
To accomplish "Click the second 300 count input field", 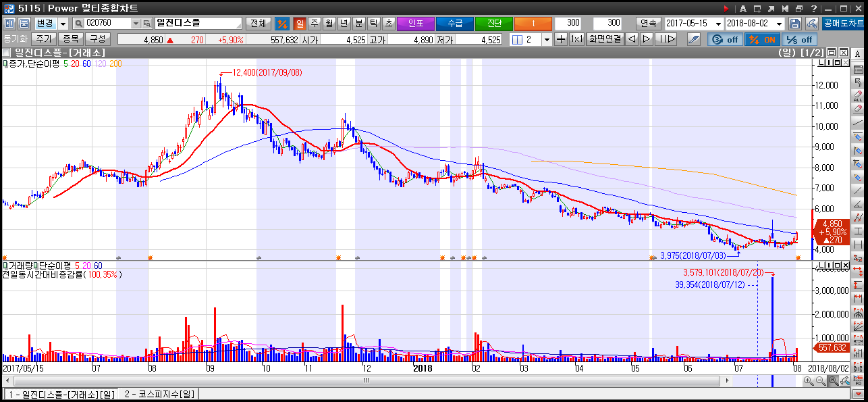I will (607, 23).
